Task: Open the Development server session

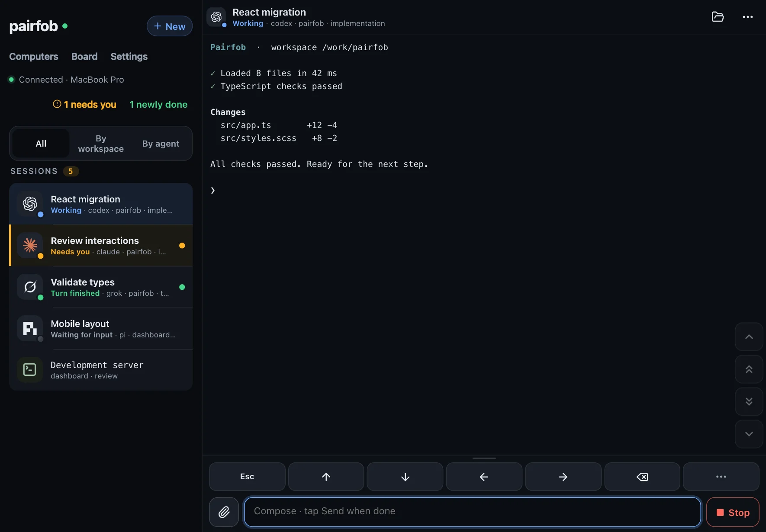Action: pyautogui.click(x=101, y=370)
